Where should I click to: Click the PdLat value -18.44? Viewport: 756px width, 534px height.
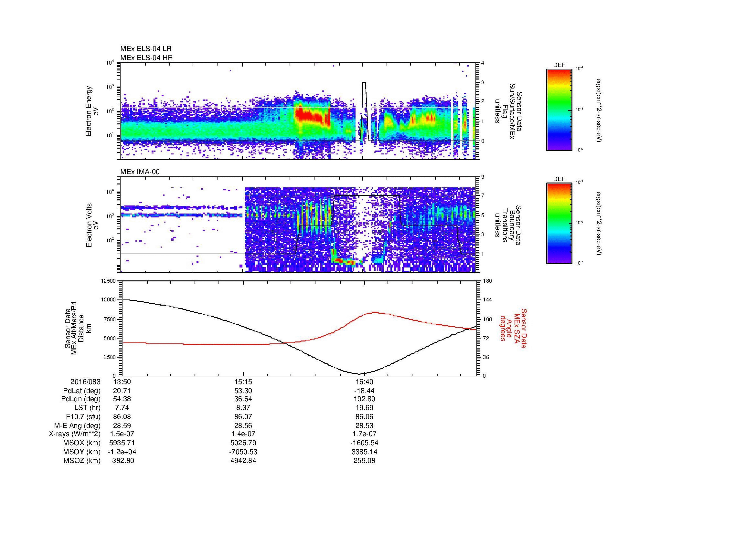click(x=364, y=391)
